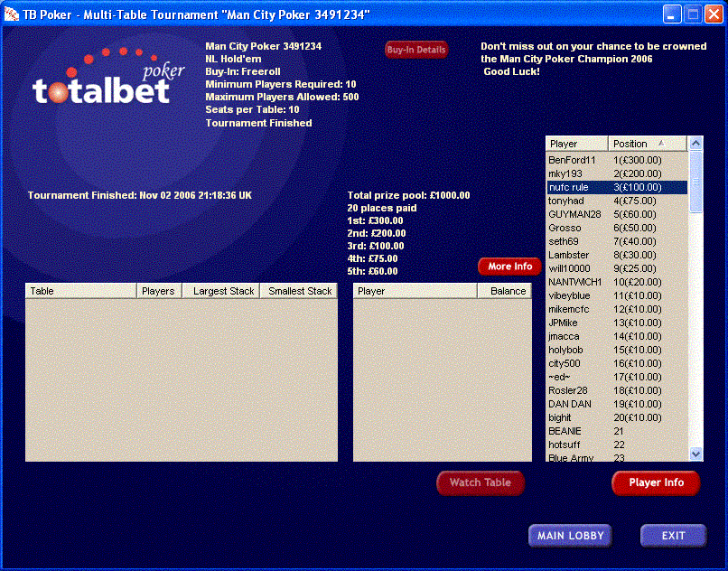Select player bighit in standings
Screen dimensions: 728x571
click(x=559, y=417)
